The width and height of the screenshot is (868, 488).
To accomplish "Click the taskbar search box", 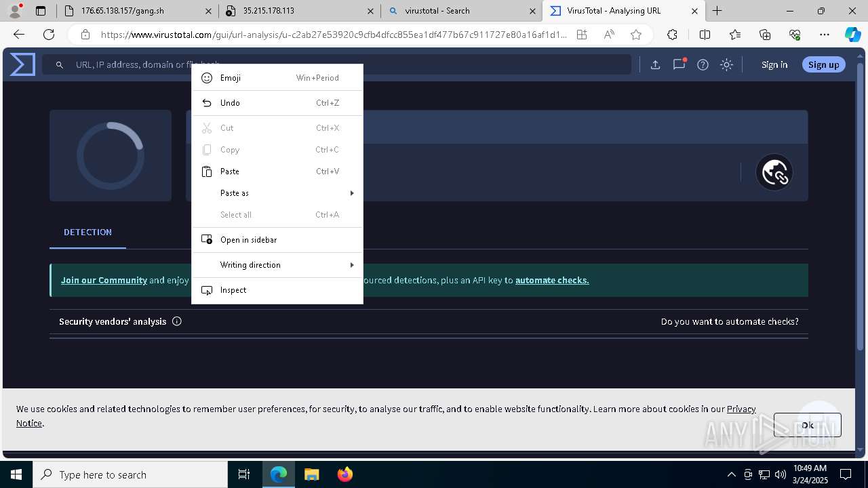I will click(x=130, y=474).
